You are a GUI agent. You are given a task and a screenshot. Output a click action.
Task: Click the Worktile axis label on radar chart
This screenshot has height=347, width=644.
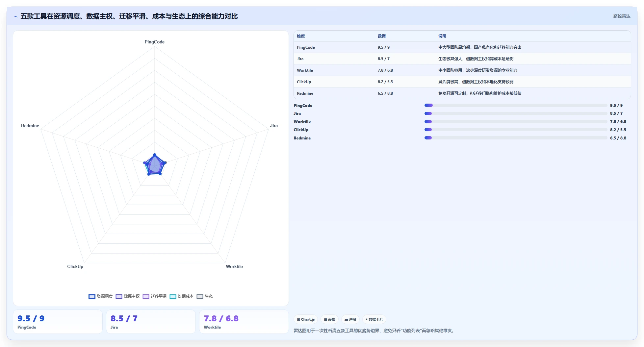(234, 266)
